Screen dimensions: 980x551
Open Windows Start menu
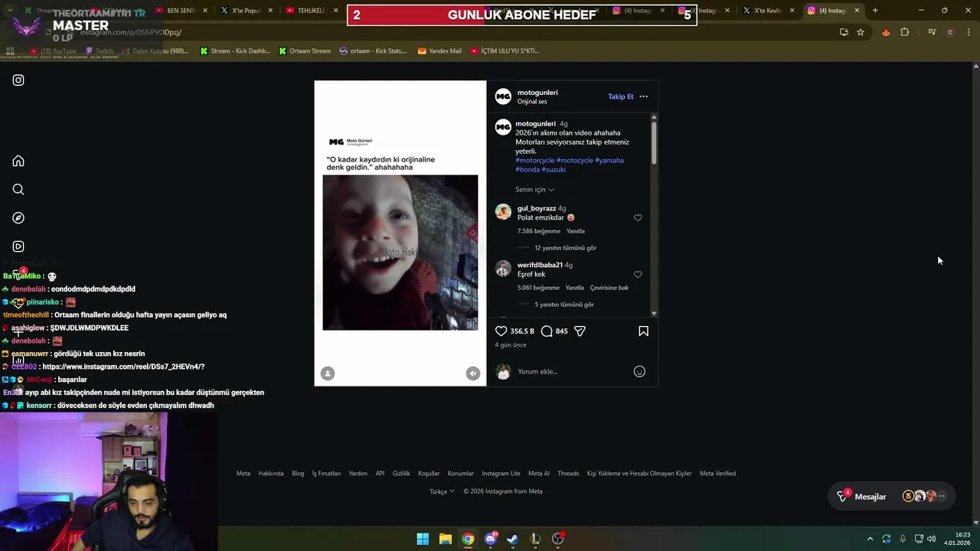click(423, 539)
